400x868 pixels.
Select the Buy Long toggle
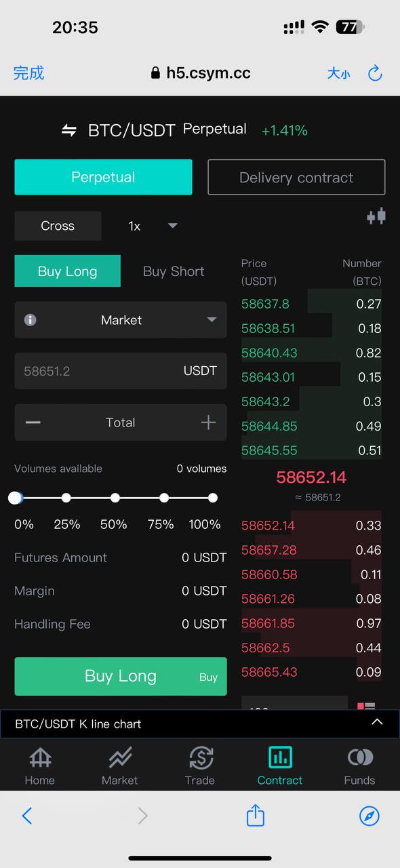pos(68,271)
